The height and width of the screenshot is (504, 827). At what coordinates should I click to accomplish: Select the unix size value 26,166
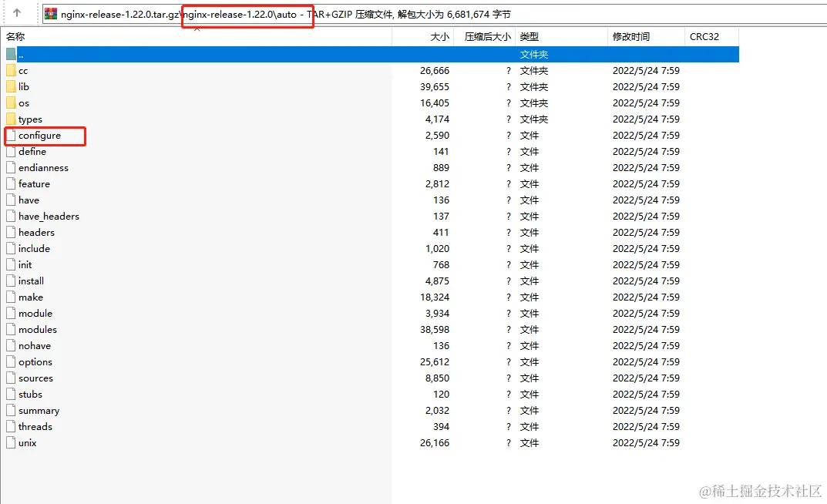coord(435,443)
